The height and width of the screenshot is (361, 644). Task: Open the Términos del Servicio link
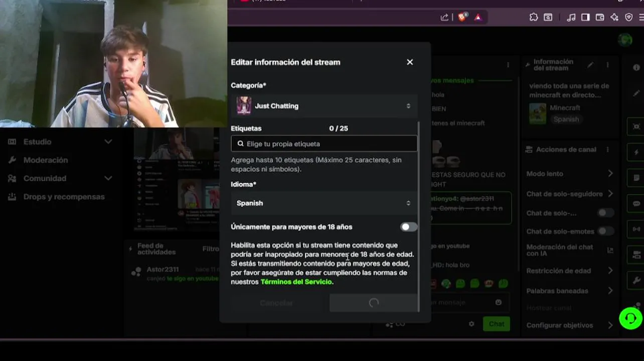[296, 282]
